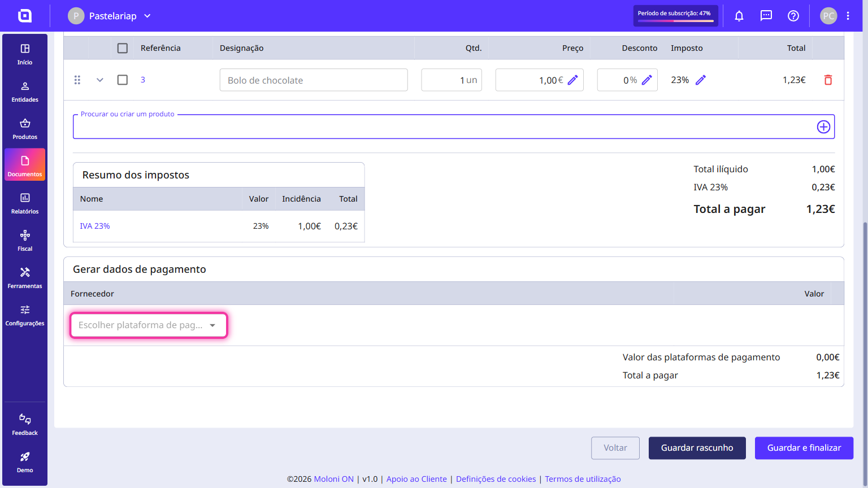Edit the discount pencil icon
Screen dimensions: 868x488
[x=646, y=80]
